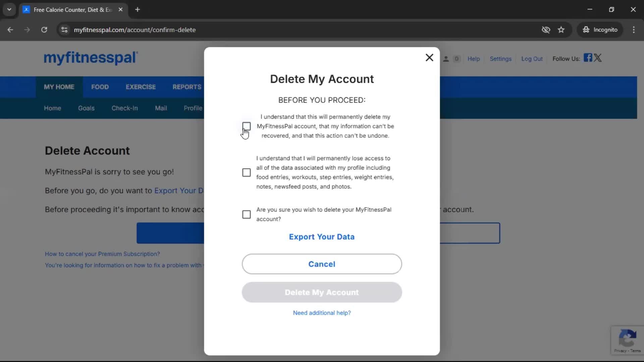The width and height of the screenshot is (644, 362).
Task: Go to Check-In submenu item
Action: coord(124,108)
